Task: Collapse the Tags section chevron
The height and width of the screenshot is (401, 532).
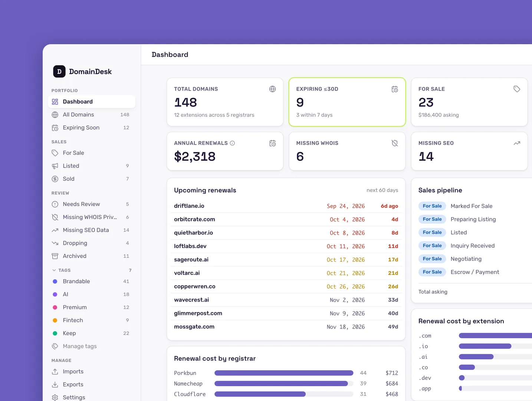Action: 54,270
